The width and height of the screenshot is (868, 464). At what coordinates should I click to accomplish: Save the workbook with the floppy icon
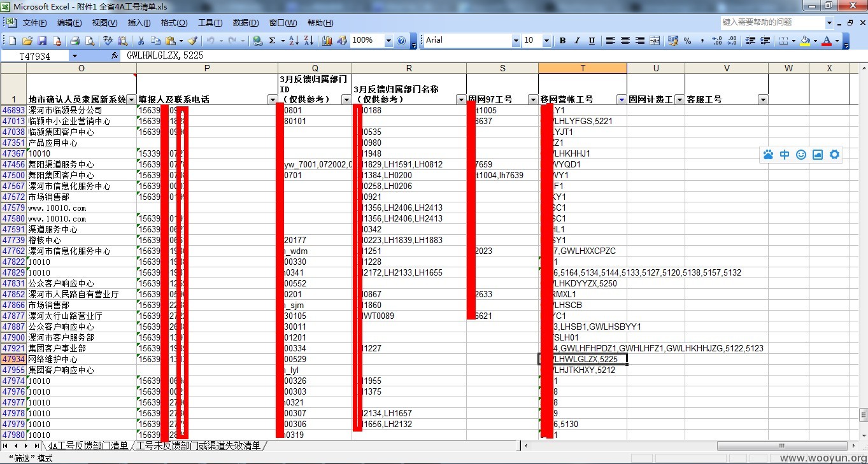tap(42, 41)
